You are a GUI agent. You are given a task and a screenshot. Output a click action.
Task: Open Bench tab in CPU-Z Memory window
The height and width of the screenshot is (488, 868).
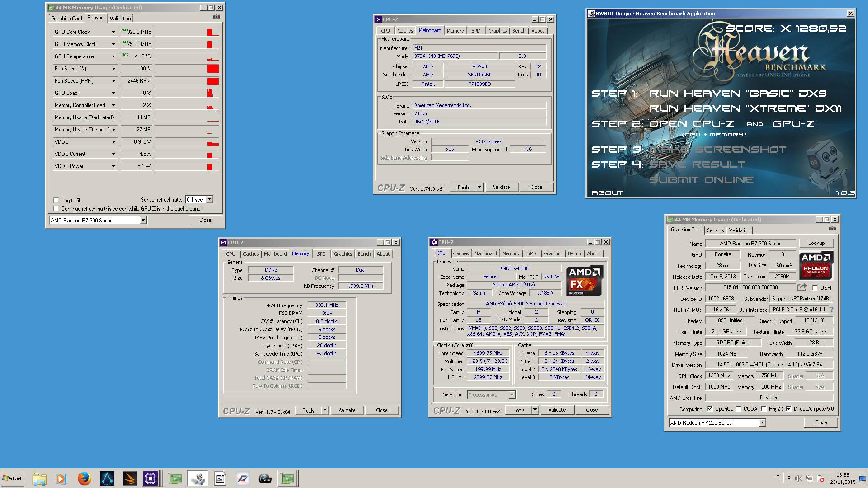364,254
